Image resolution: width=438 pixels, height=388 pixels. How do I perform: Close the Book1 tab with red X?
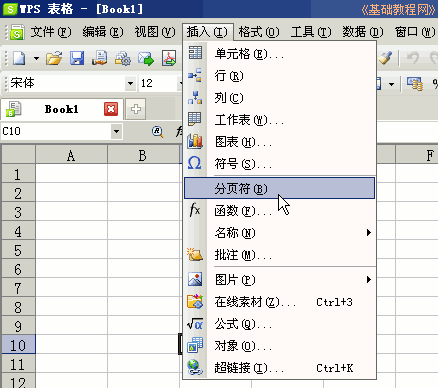[111, 109]
